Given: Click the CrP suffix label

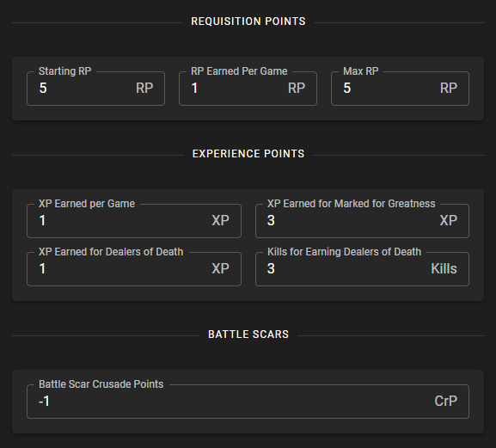Looking at the screenshot, I should pos(445,402).
